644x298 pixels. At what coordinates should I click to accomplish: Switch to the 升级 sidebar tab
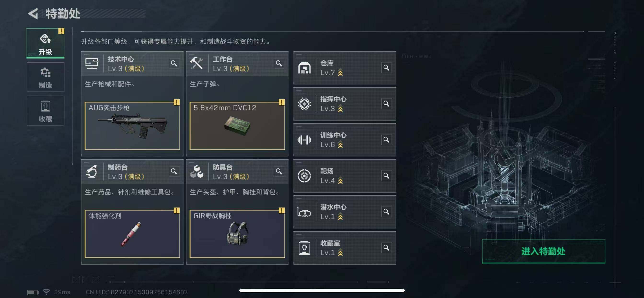(x=46, y=43)
